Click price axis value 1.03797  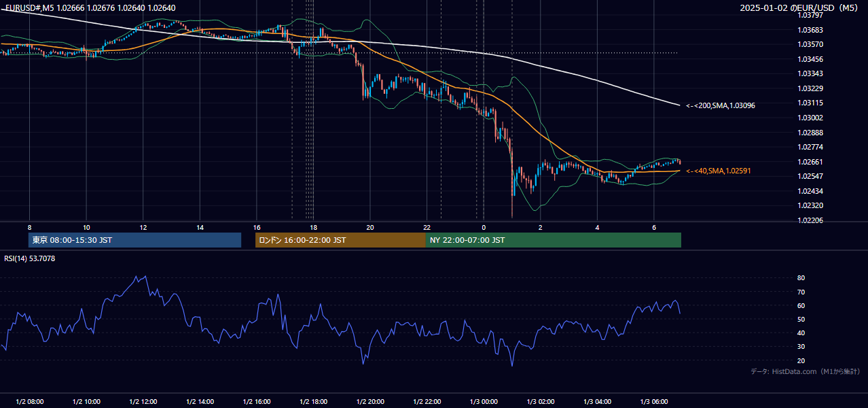(810, 15)
